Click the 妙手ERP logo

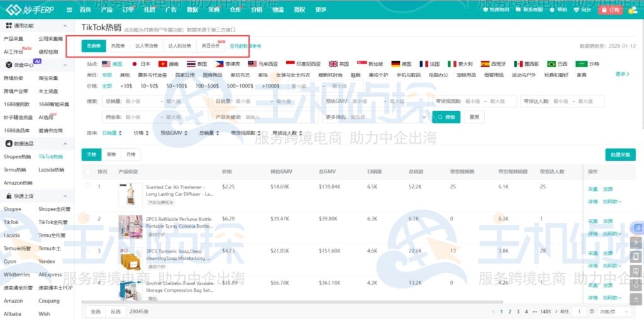31,10
